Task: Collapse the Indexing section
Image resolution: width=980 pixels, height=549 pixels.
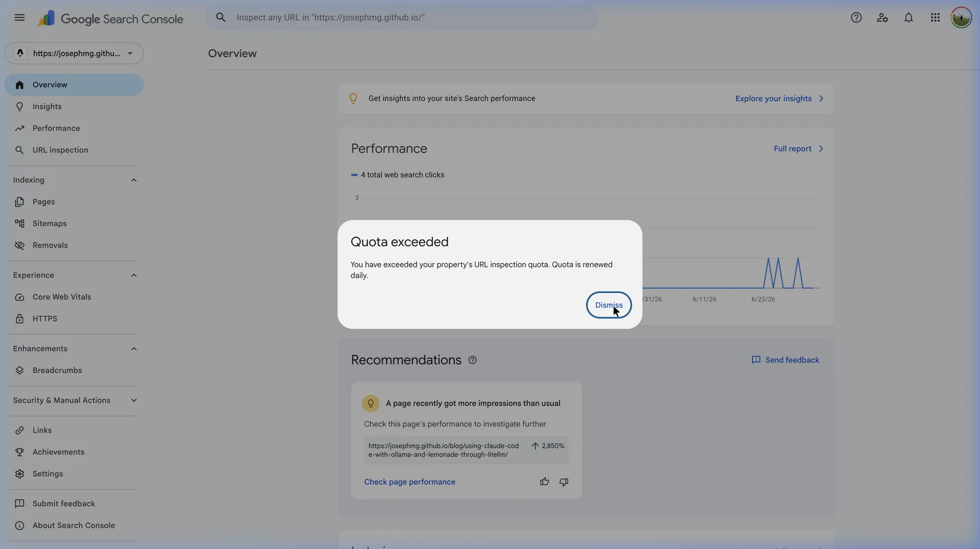Action: (x=133, y=180)
